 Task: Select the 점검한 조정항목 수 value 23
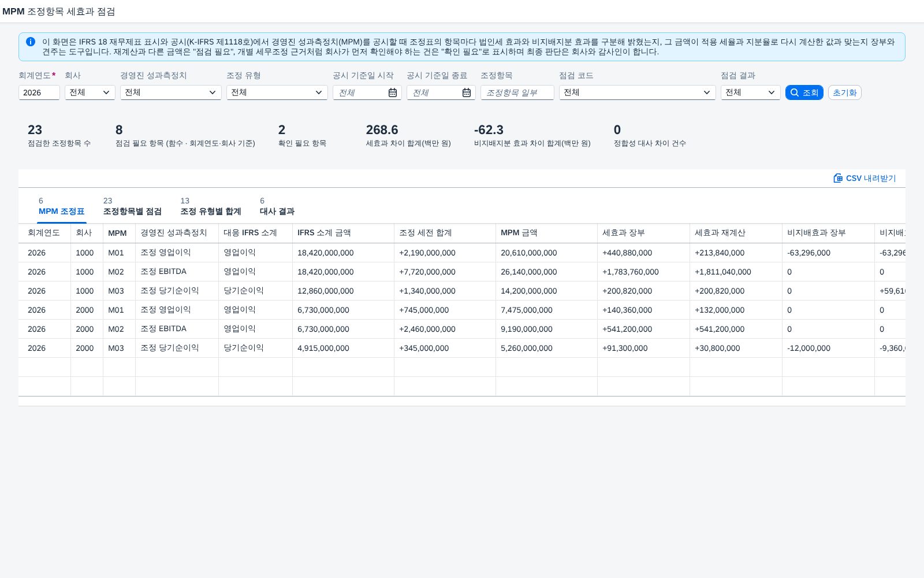[x=35, y=130]
